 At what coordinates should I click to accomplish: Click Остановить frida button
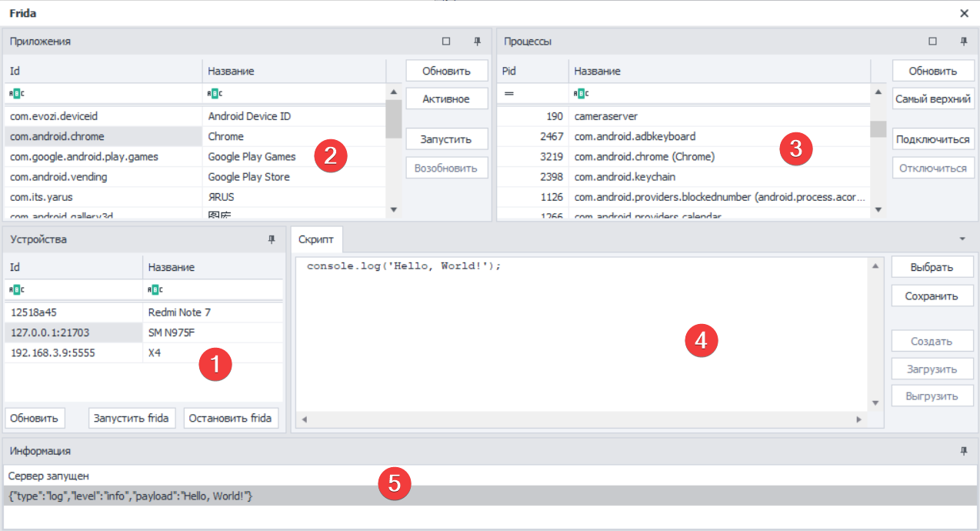point(230,419)
